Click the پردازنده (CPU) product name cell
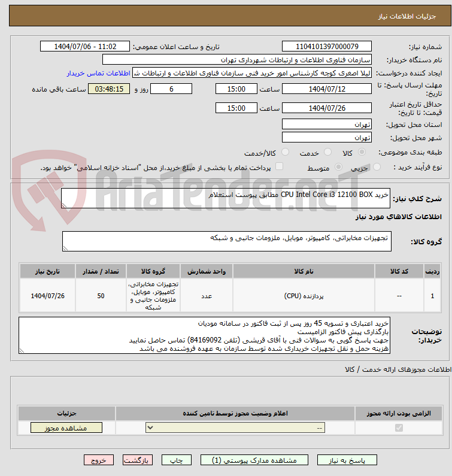 point(304,296)
